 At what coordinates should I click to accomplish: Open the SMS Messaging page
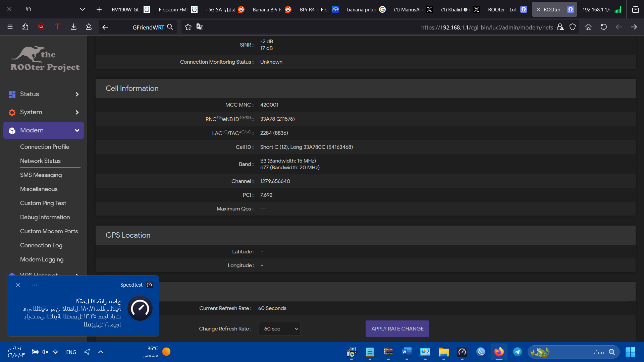(x=41, y=175)
